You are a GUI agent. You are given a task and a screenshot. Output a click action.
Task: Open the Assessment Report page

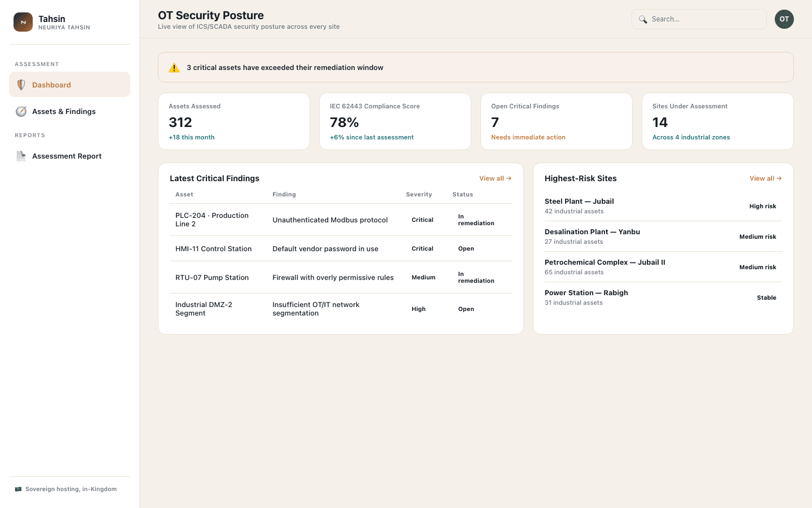[69, 156]
